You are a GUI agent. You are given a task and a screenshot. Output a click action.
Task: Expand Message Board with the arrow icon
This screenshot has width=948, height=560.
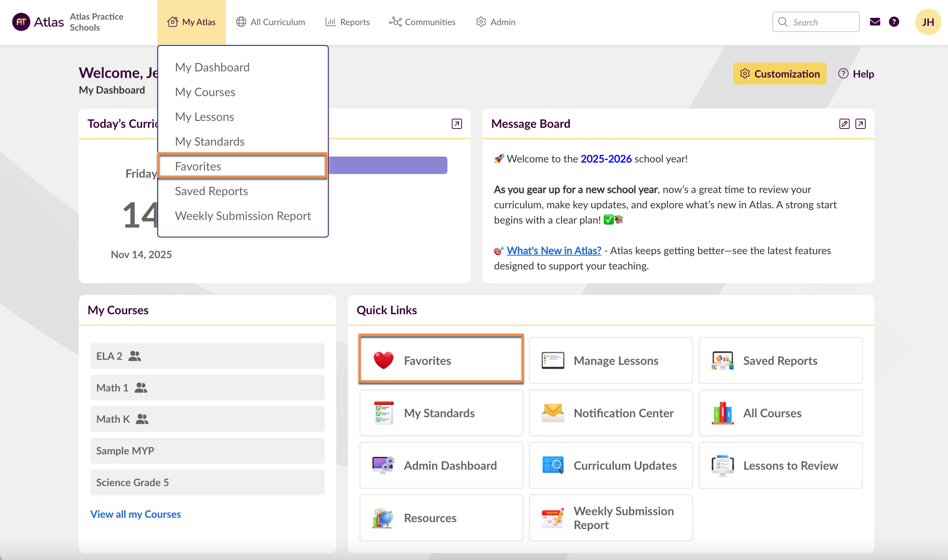[861, 124]
